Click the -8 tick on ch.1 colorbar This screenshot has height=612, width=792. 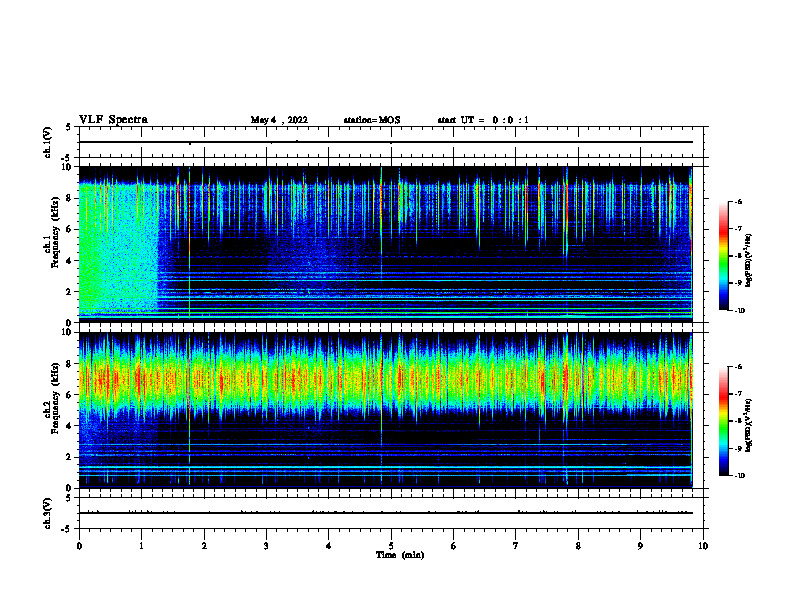(738, 256)
